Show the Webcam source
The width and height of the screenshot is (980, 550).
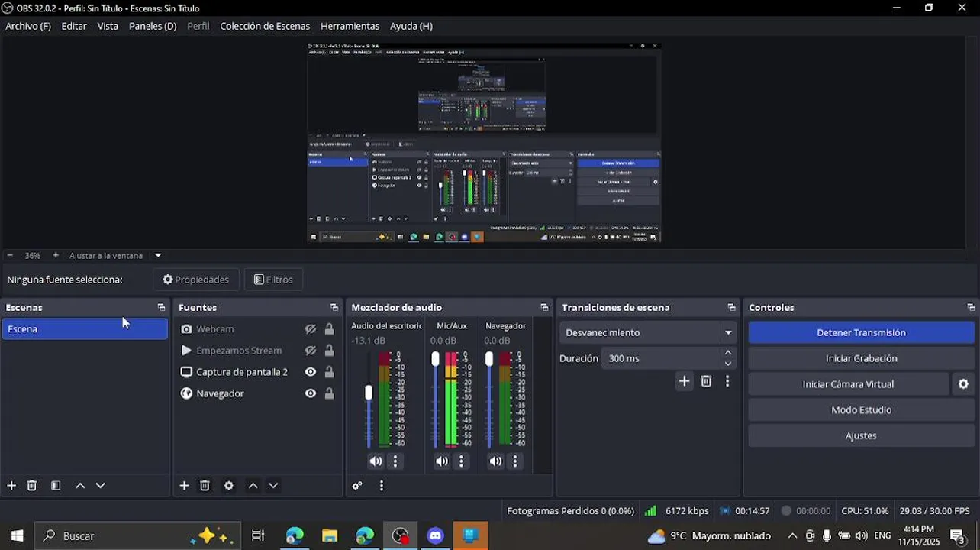coord(311,329)
